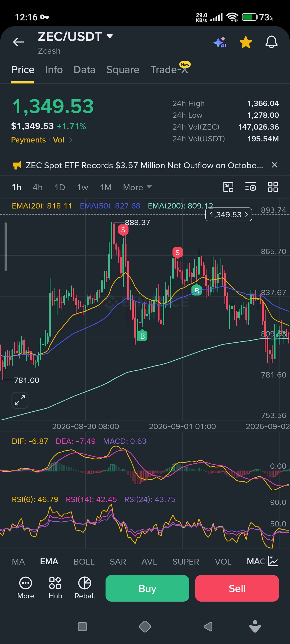Image resolution: width=290 pixels, height=644 pixels.
Task: Expand chart to fullscreen
Action: (20, 400)
